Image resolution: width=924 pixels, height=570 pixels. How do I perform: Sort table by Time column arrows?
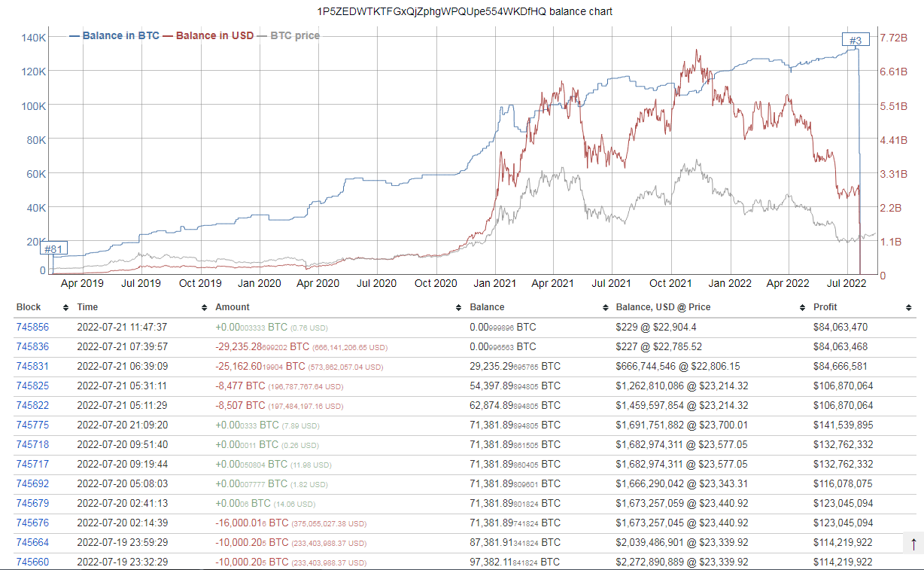pos(204,308)
